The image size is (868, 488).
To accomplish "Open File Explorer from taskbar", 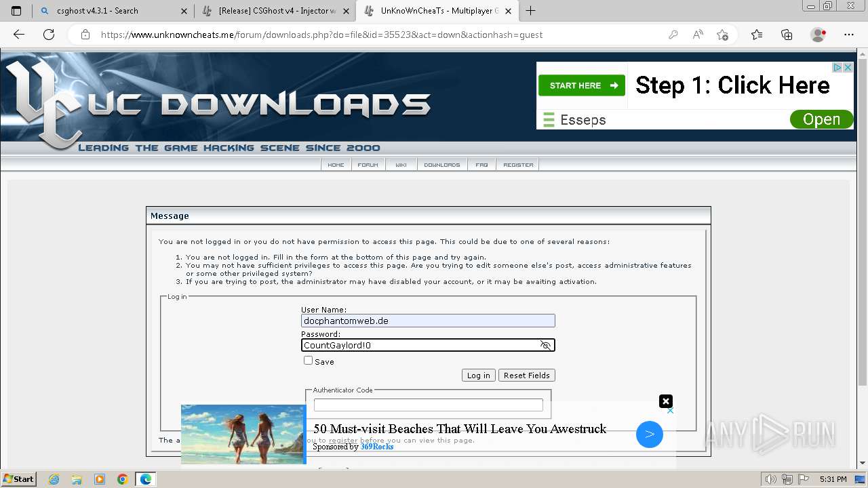I will point(77,479).
